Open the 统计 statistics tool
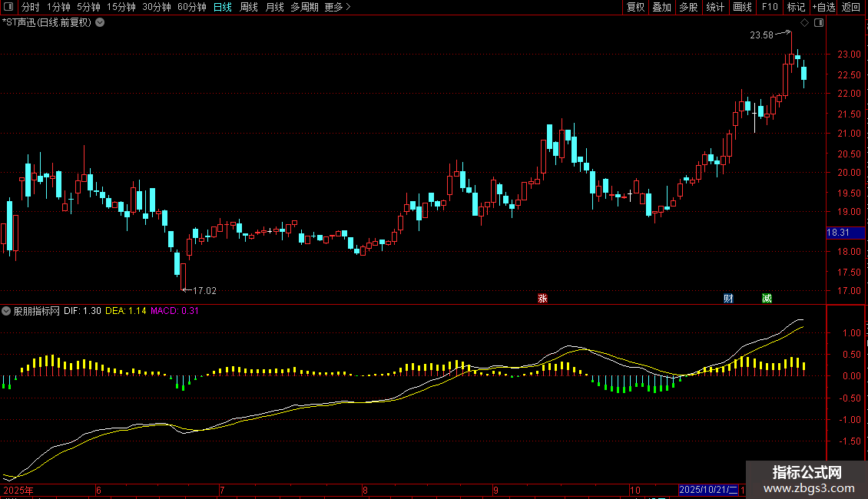Screen dimensions: 868x499 (x=715, y=7)
